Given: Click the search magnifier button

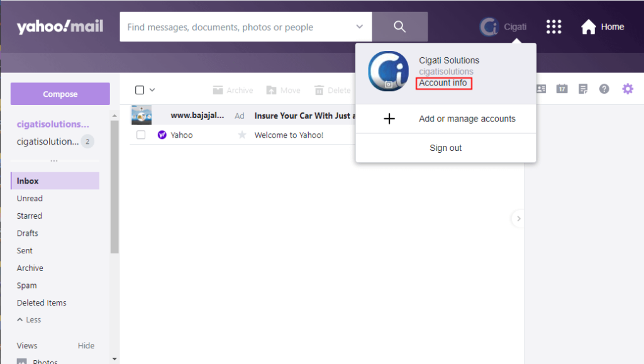Looking at the screenshot, I should [x=399, y=27].
